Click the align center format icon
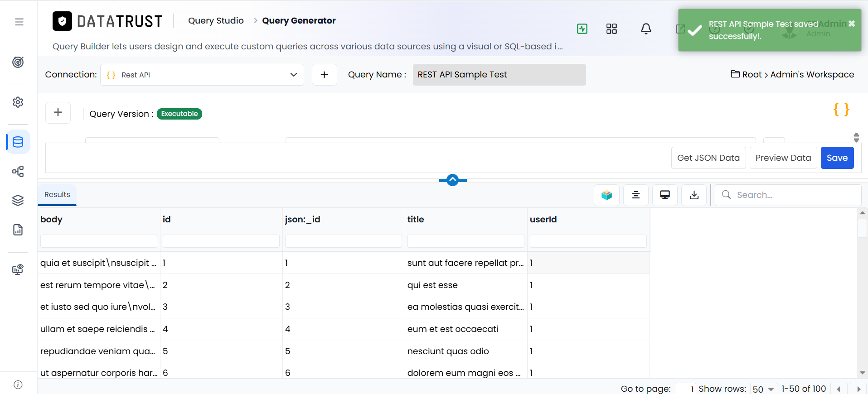The image size is (868, 394). (636, 195)
